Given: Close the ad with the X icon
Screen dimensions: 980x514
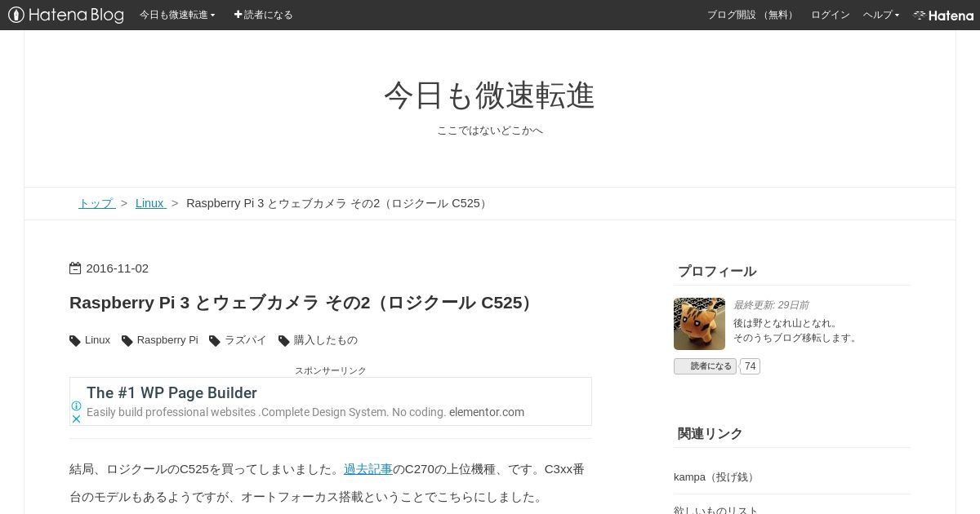Looking at the screenshot, I should [x=76, y=419].
